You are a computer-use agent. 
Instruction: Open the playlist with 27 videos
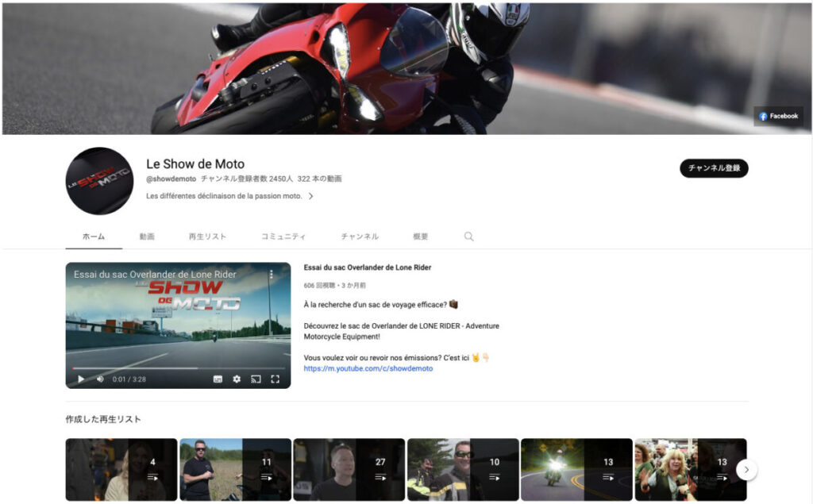pos(349,469)
